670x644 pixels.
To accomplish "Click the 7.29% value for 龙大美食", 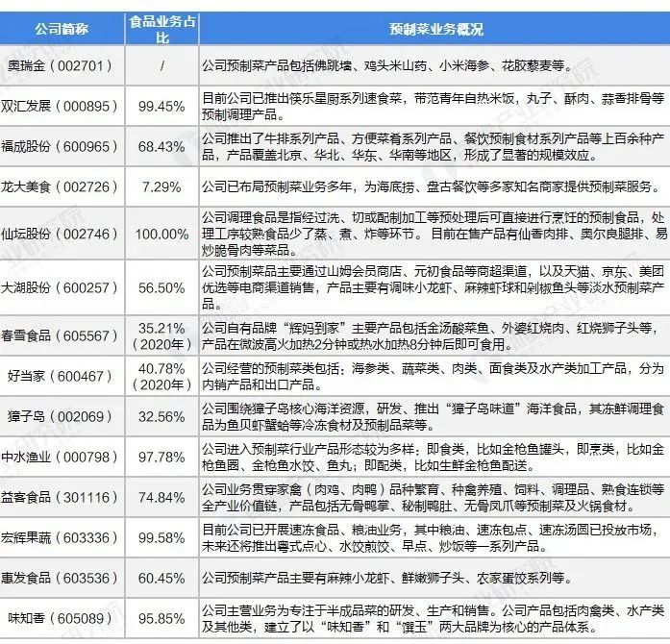I will click(x=161, y=187).
